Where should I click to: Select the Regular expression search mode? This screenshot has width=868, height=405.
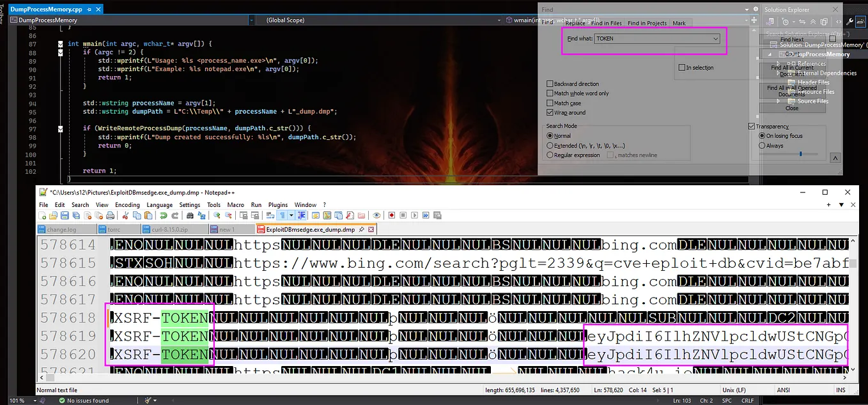[549, 155]
